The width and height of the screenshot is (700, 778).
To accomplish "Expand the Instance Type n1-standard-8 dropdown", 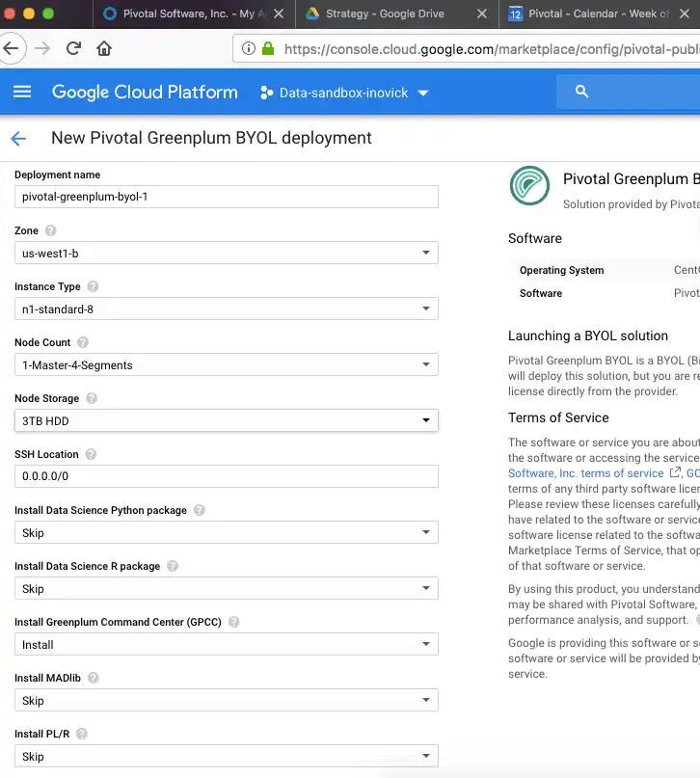I will click(227, 309).
